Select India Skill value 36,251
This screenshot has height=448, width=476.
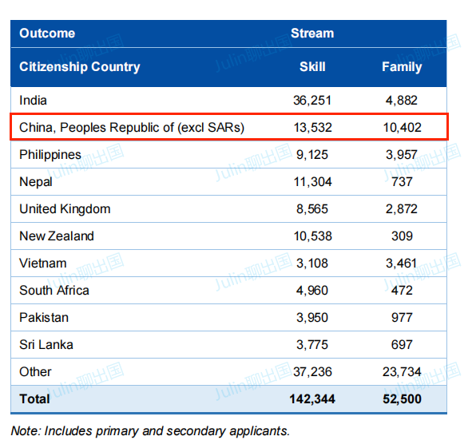pos(312,101)
